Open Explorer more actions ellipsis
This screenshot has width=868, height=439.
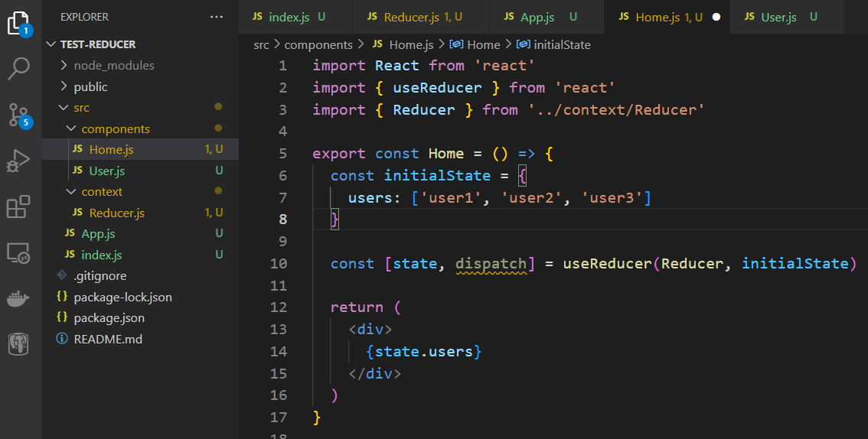(x=217, y=17)
